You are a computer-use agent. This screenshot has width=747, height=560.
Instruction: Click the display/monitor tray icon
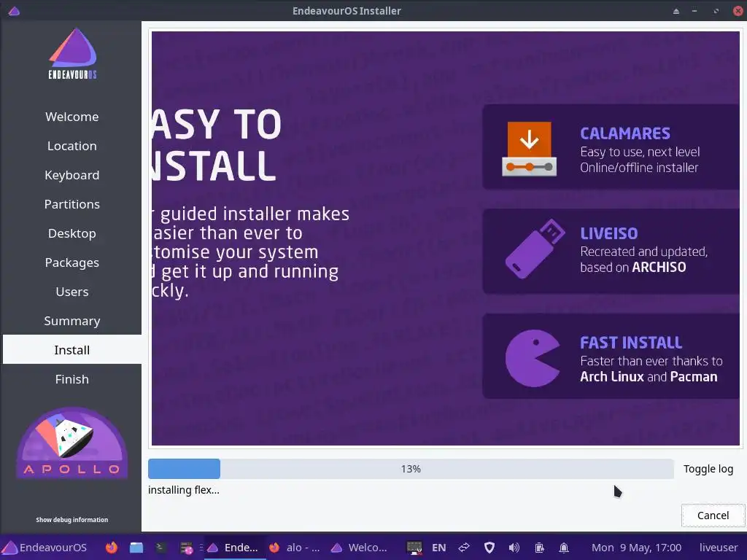pos(414,548)
